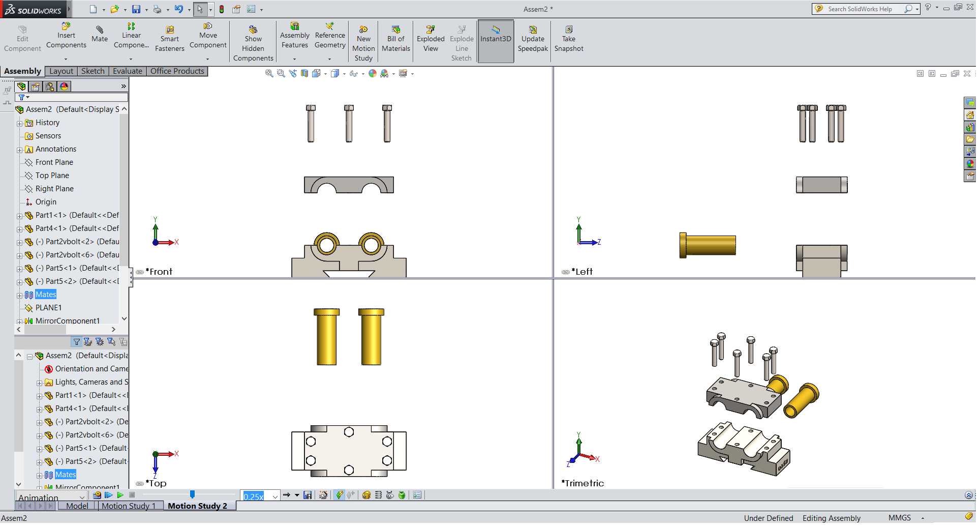
Task: Start a New Motion Study
Action: (364, 44)
